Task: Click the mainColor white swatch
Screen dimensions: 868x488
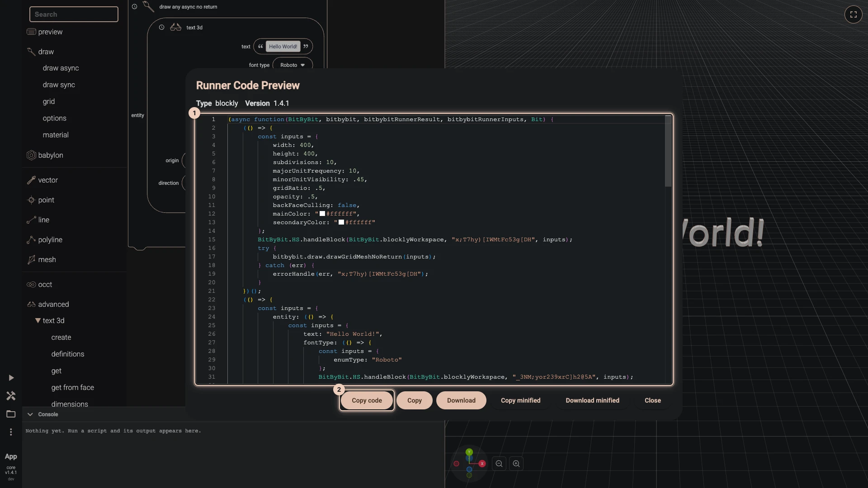Action: (322, 214)
